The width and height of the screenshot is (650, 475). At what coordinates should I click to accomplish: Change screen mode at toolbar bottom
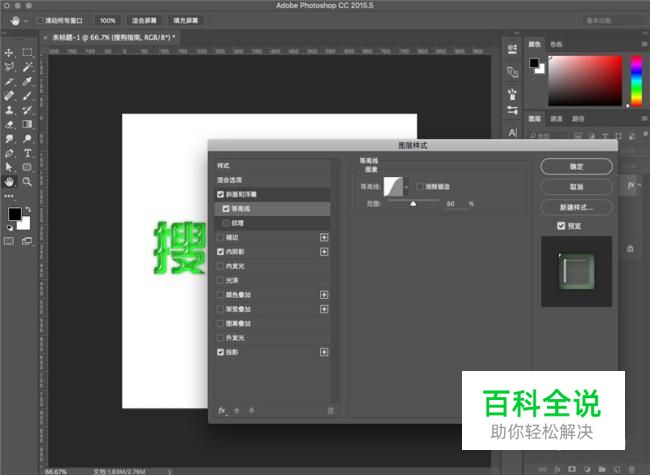point(27,241)
